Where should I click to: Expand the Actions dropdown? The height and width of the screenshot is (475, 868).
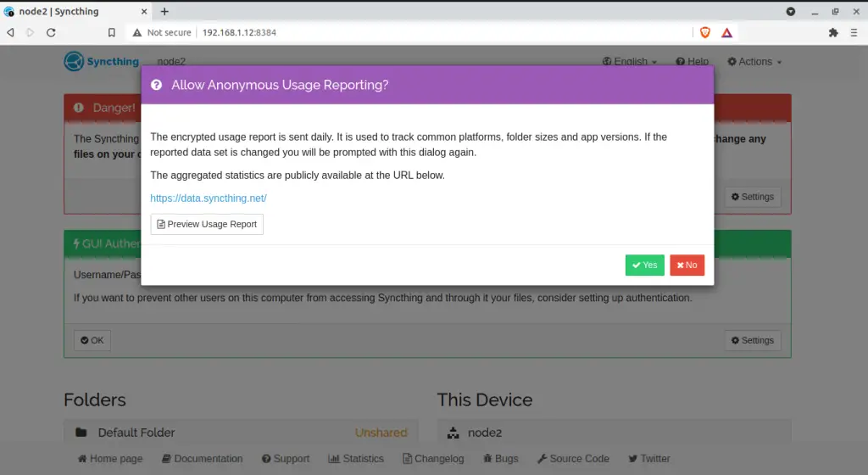[x=754, y=61]
